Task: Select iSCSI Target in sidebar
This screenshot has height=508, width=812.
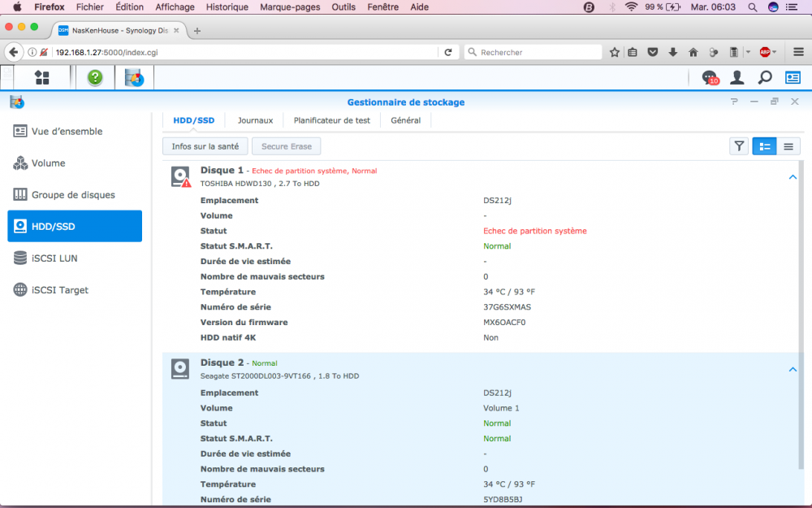Action: 75,290
